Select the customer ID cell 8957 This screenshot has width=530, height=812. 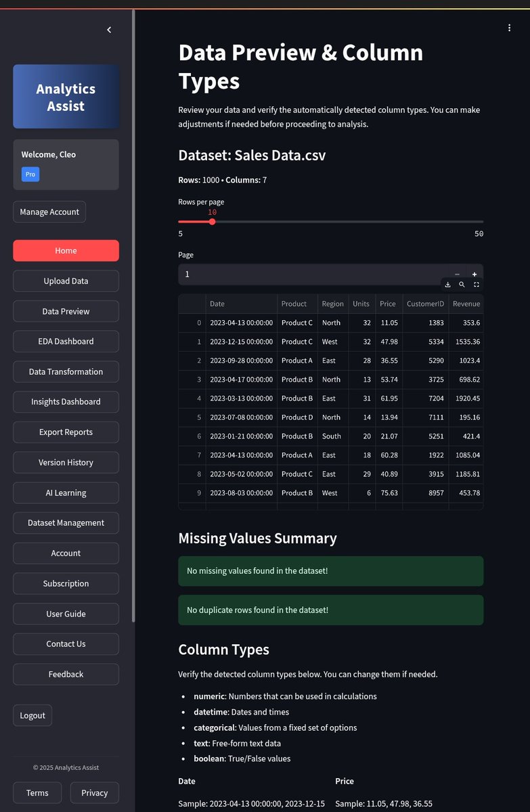(425, 493)
